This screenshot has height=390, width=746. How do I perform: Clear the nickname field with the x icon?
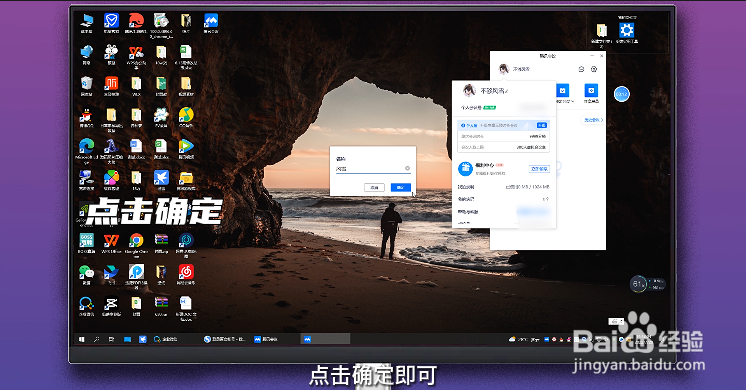coord(407,168)
